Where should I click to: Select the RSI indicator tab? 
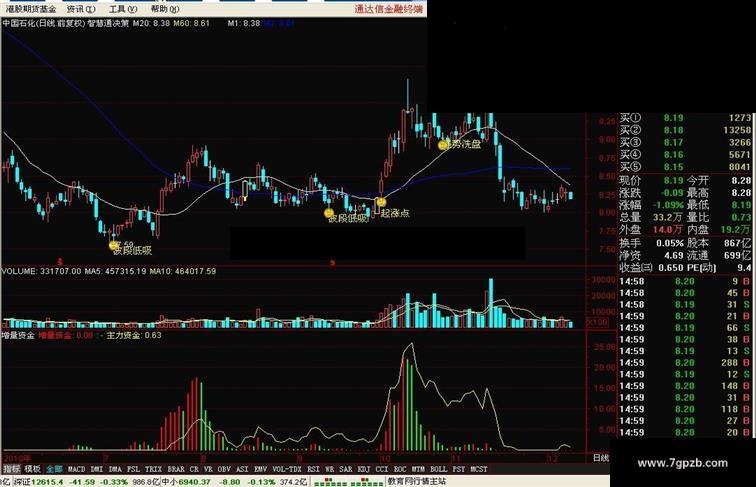[313, 469]
